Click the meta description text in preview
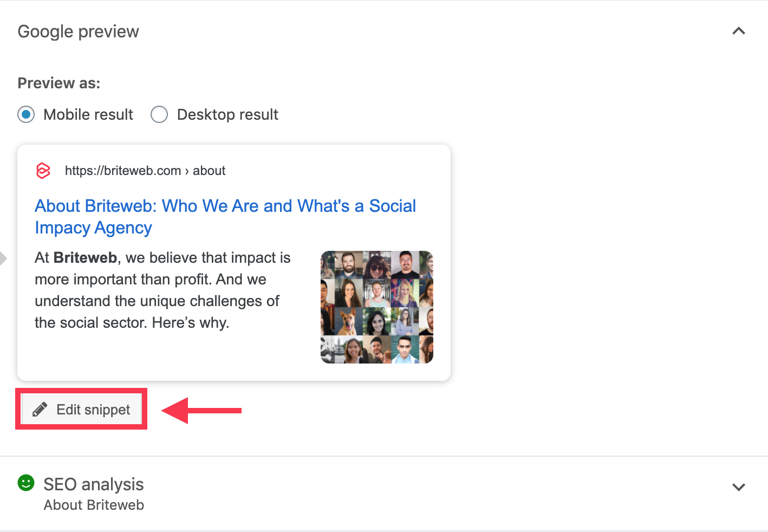 [163, 290]
